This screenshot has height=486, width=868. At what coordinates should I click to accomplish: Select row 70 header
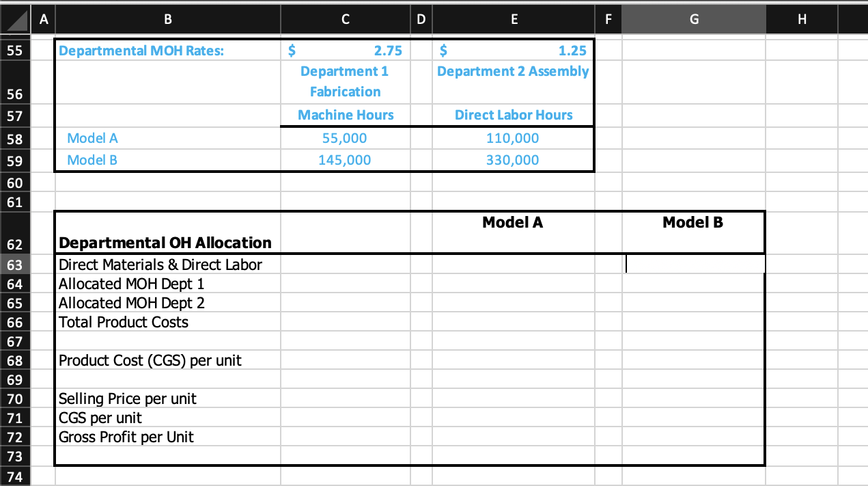click(x=16, y=399)
